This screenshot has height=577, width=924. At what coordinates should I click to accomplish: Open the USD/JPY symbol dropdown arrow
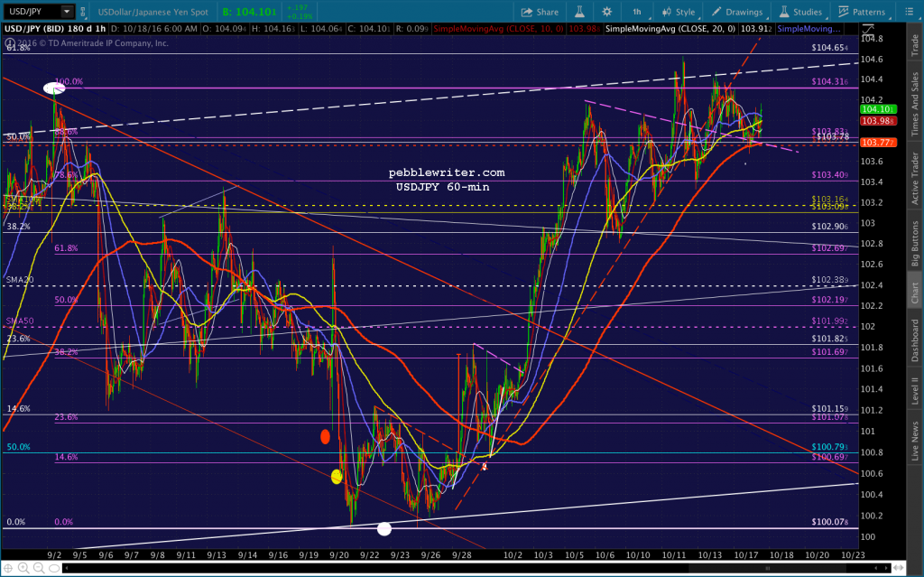coord(67,11)
